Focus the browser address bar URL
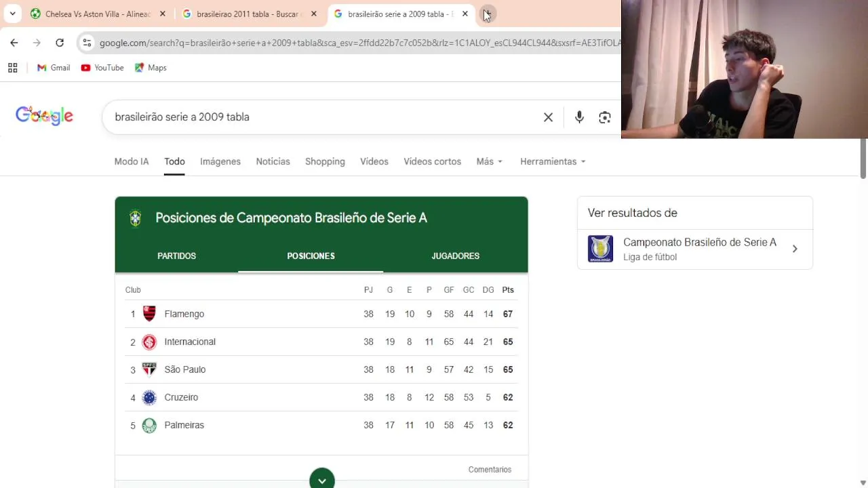The height and width of the screenshot is (488, 868). 359,43
